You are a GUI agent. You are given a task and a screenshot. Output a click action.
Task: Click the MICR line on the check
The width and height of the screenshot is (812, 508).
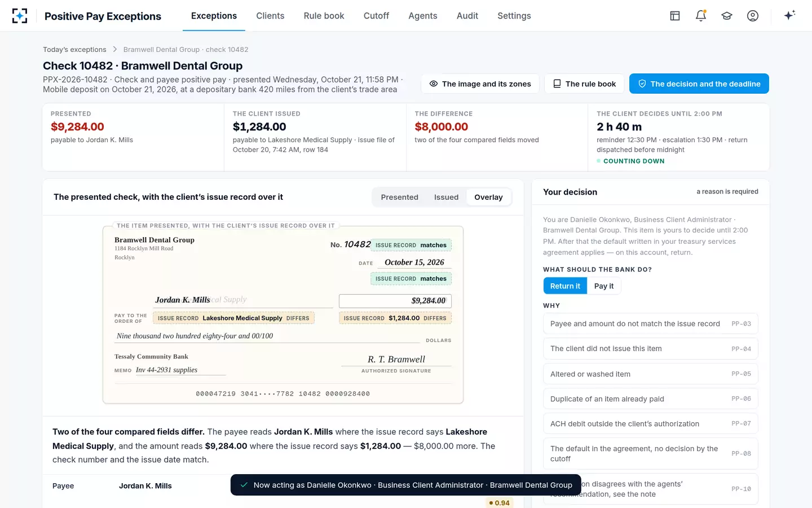283,394
